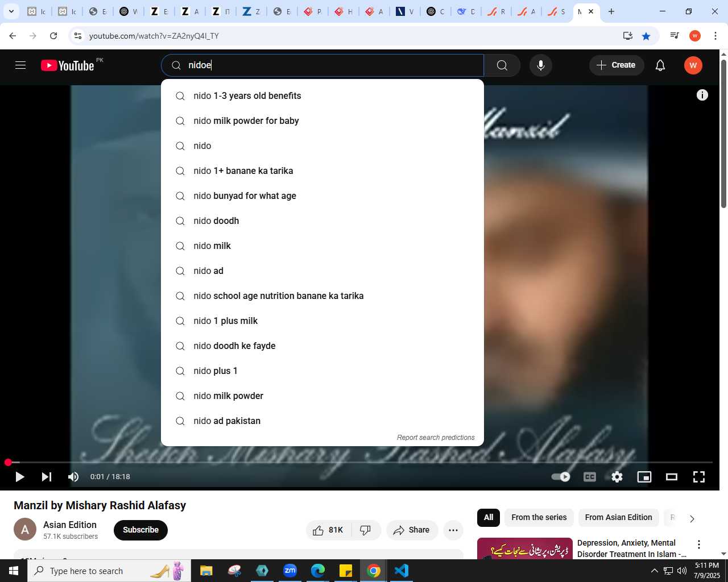Open the YouTube hamburger guide menu
The width and height of the screenshot is (728, 582).
20,65
